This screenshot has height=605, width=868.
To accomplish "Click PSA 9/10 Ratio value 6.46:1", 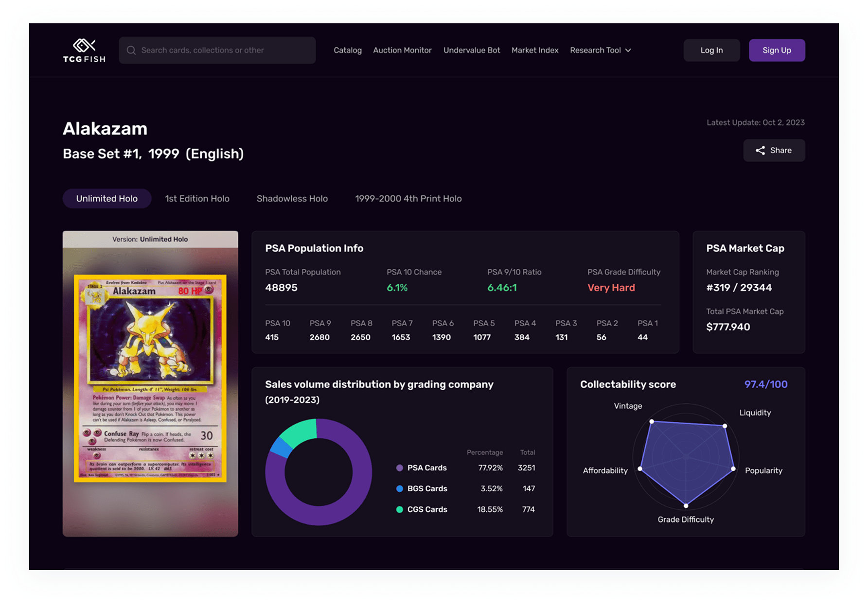I will coord(502,288).
